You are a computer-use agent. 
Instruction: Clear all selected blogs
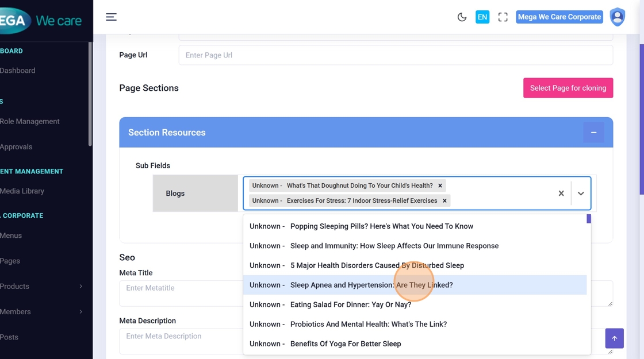click(x=561, y=194)
